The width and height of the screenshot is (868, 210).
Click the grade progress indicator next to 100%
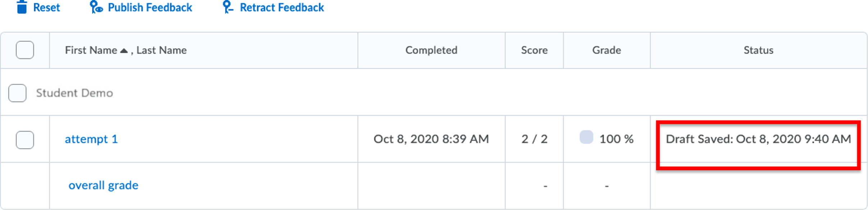[586, 138]
